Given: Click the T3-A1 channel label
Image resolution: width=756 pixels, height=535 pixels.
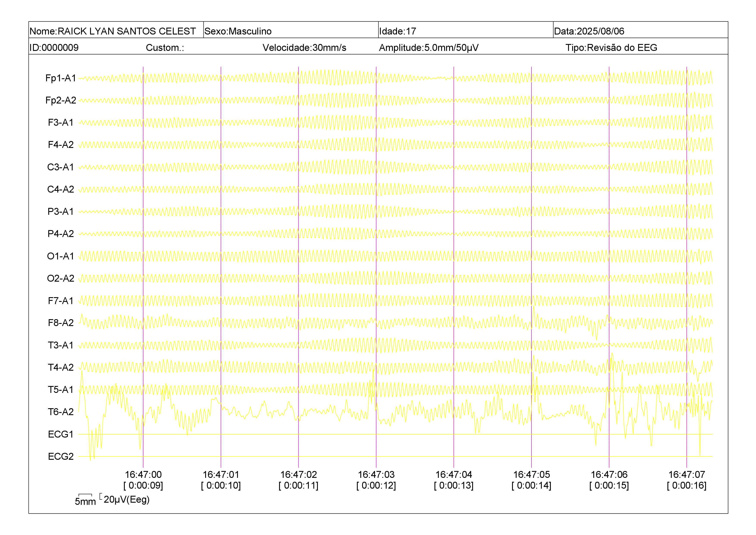Looking at the screenshot, I should pyautogui.click(x=61, y=345).
